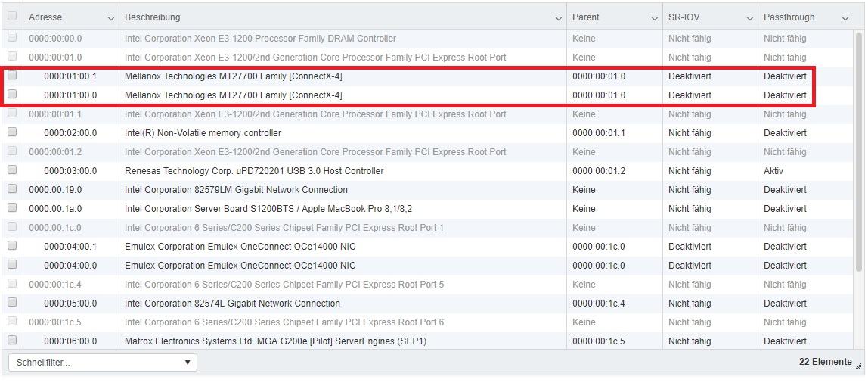Sort by the Adresse column header label
This screenshot has height=386, width=868.
click(45, 17)
